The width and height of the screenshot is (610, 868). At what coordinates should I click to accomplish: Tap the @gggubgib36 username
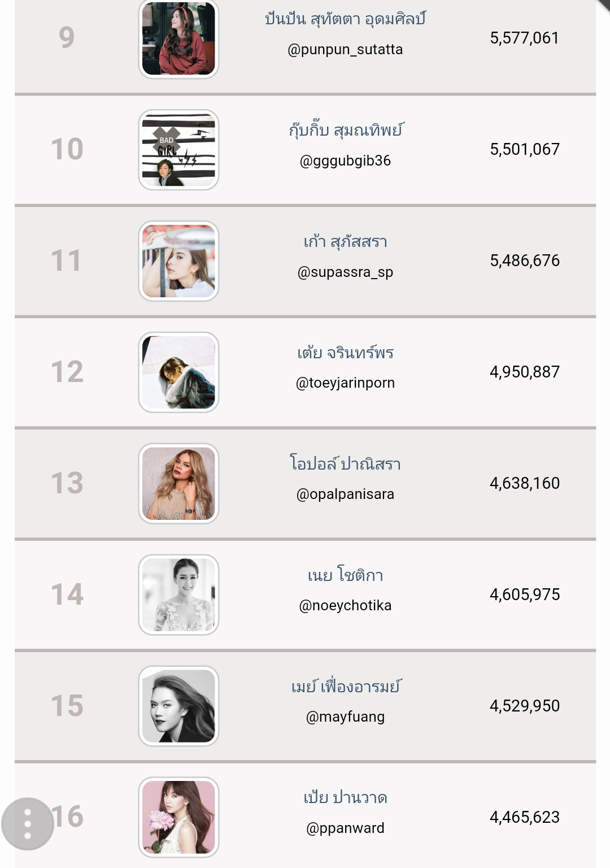(345, 161)
